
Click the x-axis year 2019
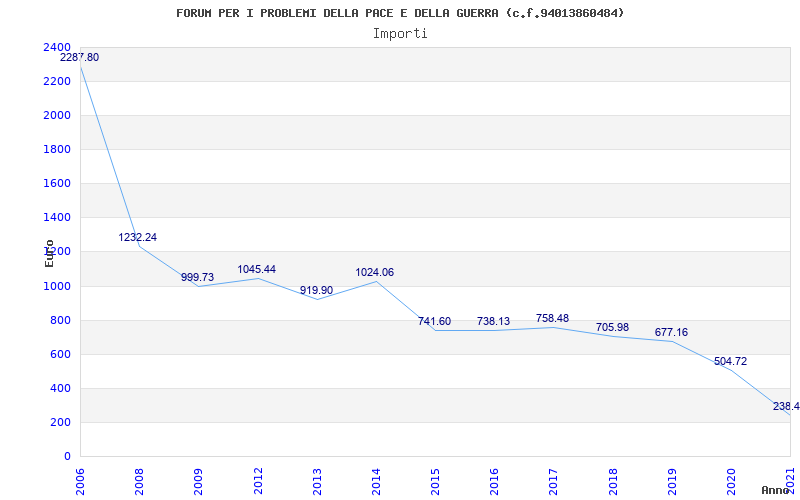tap(672, 482)
